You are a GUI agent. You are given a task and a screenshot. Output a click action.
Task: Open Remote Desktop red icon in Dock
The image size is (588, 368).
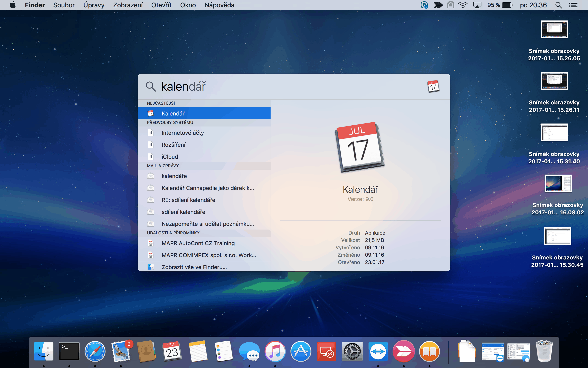[327, 351]
